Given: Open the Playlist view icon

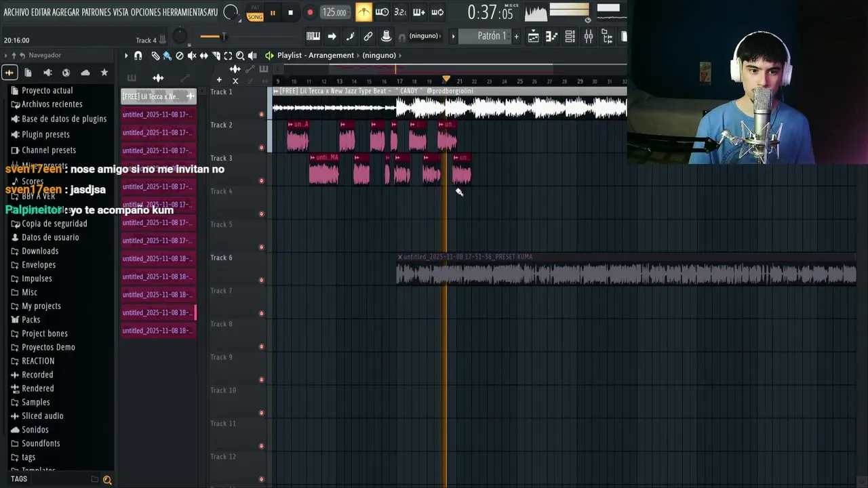Looking at the screenshot, I should [x=534, y=37].
